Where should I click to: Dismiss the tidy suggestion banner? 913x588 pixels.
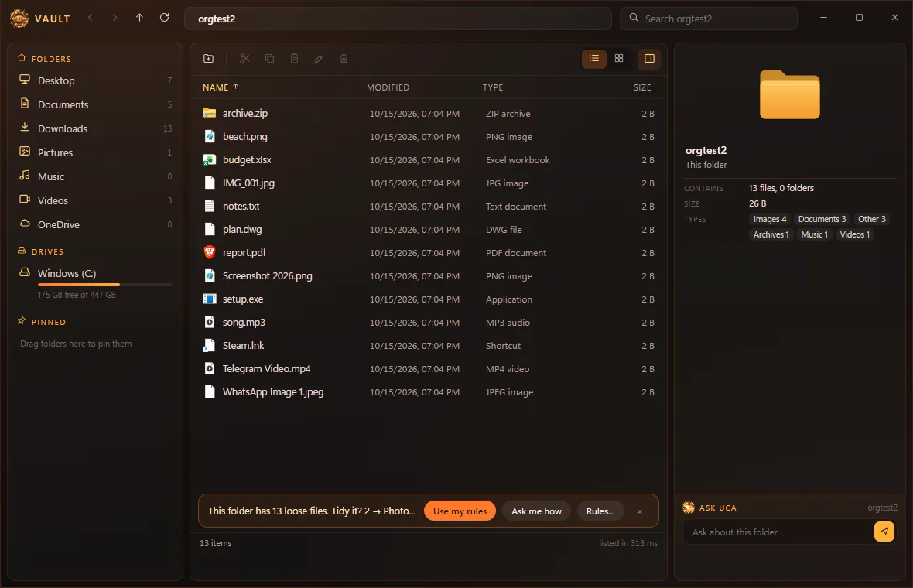coord(639,511)
